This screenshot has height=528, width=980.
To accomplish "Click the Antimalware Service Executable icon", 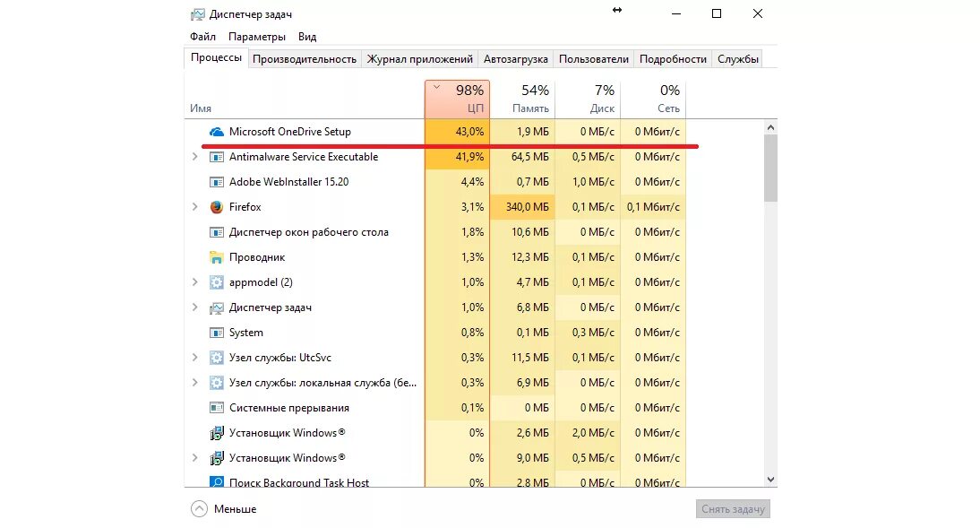I will (x=216, y=157).
